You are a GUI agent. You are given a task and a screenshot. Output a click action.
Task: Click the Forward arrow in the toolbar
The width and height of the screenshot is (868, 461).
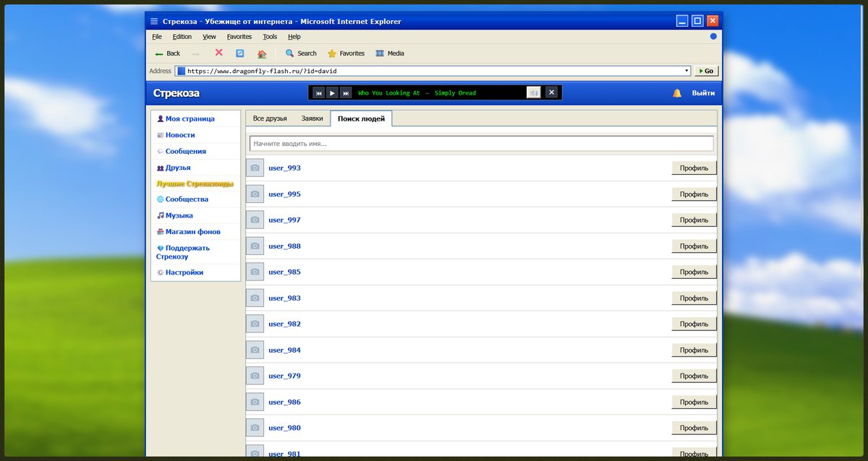tap(196, 53)
